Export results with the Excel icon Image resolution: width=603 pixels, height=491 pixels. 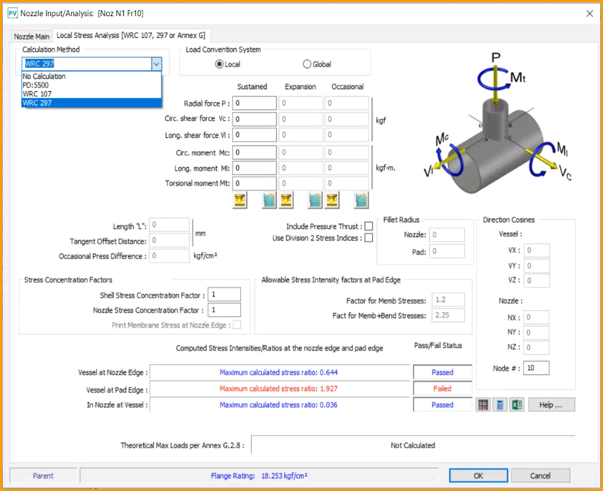coord(516,405)
